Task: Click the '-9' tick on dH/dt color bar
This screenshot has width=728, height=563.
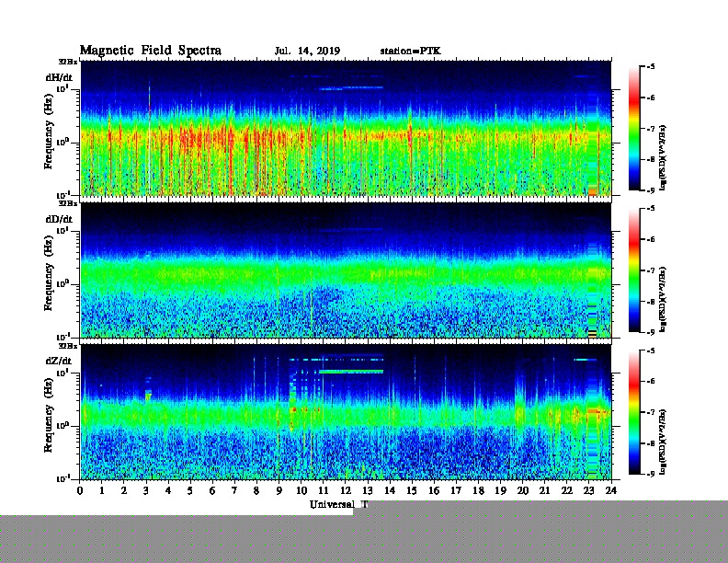Action: [x=651, y=190]
